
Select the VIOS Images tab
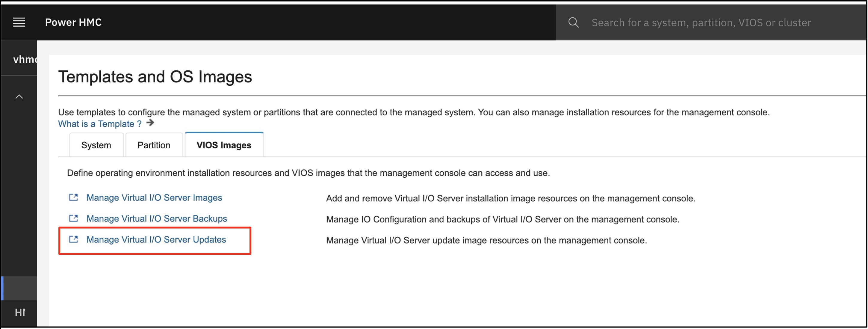pos(223,145)
